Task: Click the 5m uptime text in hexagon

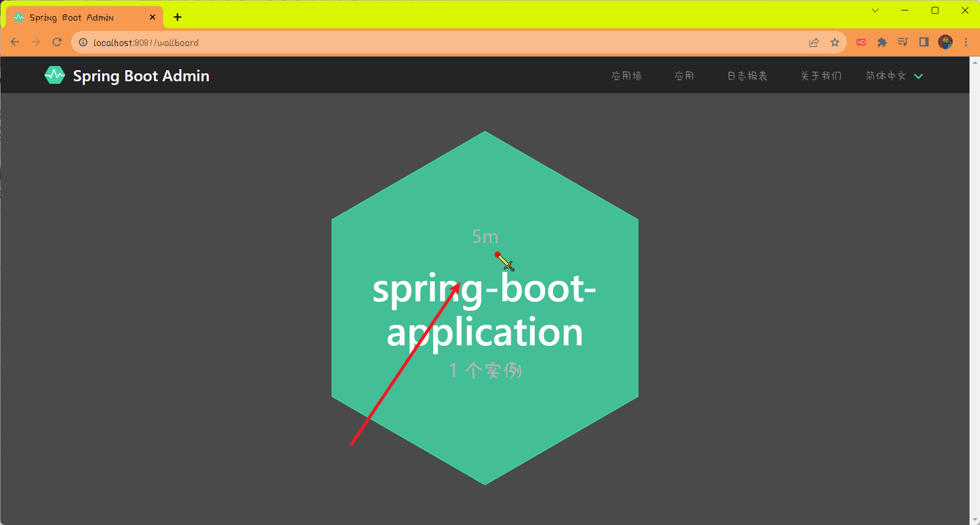Action: (485, 237)
